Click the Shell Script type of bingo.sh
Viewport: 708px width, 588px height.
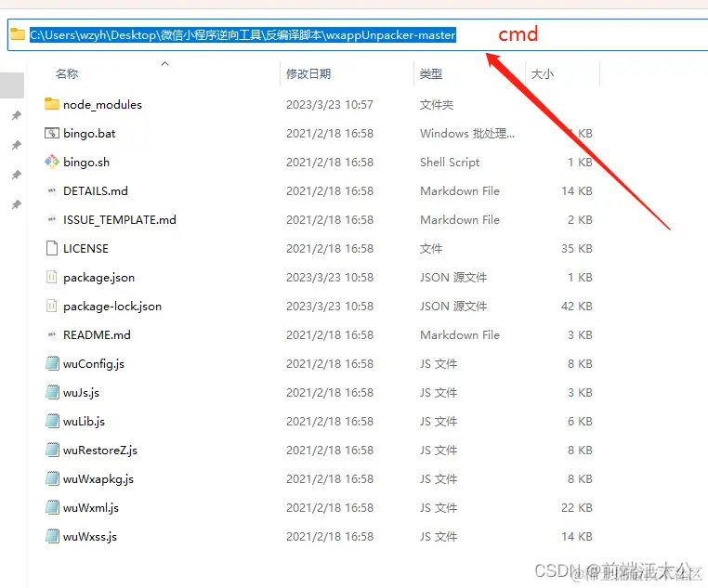450,163
